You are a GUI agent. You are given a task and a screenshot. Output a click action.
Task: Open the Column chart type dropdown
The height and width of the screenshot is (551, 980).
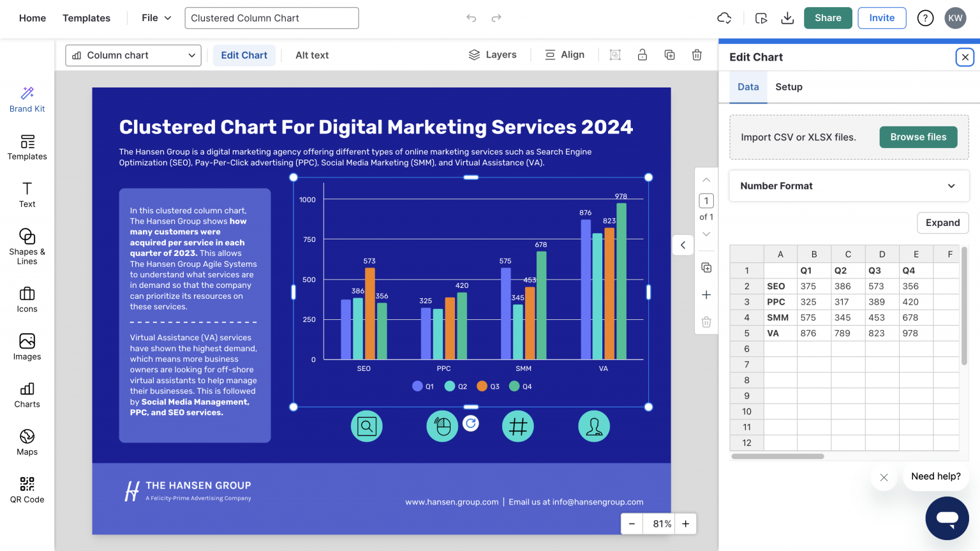[x=133, y=56]
